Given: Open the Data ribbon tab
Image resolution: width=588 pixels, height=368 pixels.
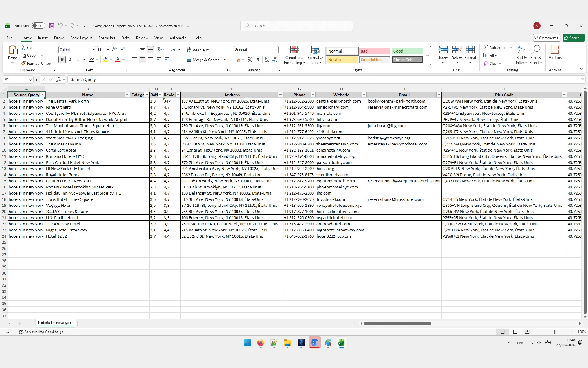Looking at the screenshot, I should (x=125, y=38).
